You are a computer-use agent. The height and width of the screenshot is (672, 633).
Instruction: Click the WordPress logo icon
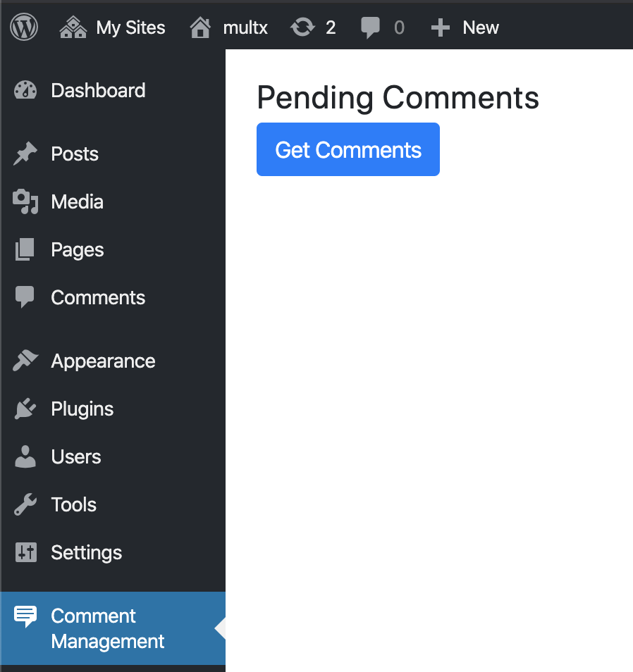pyautogui.click(x=24, y=27)
